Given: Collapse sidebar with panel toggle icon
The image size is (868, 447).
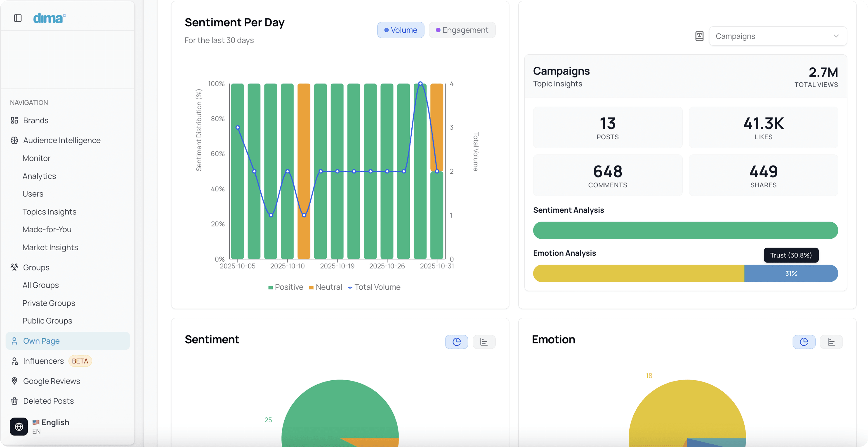Looking at the screenshot, I should 18,18.
